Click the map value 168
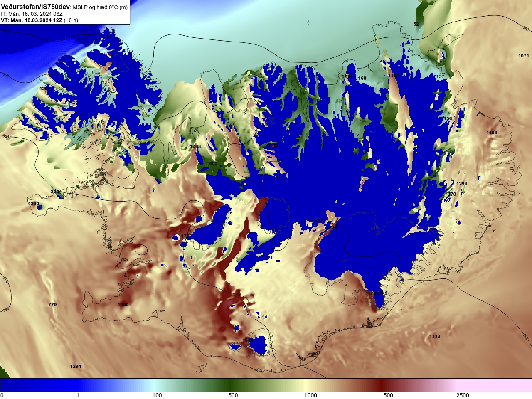 point(362,78)
